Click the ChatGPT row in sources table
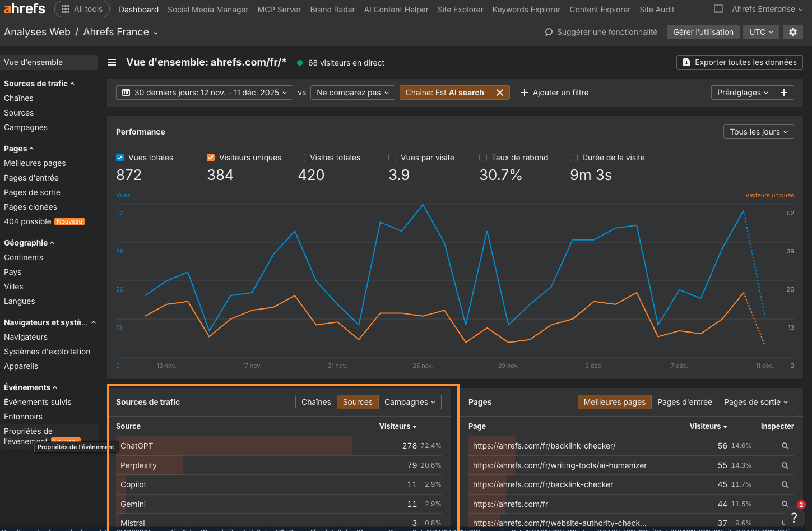The height and width of the screenshot is (531, 812). [x=137, y=446]
